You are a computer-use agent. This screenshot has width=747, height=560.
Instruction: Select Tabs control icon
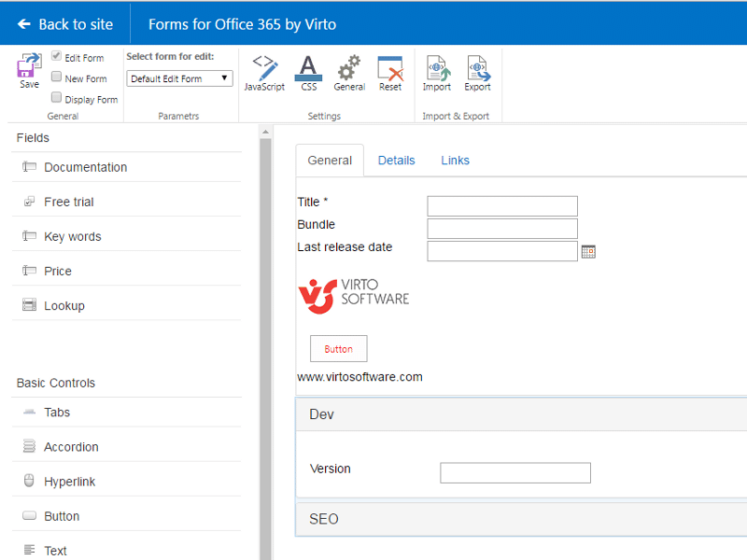pos(29,412)
